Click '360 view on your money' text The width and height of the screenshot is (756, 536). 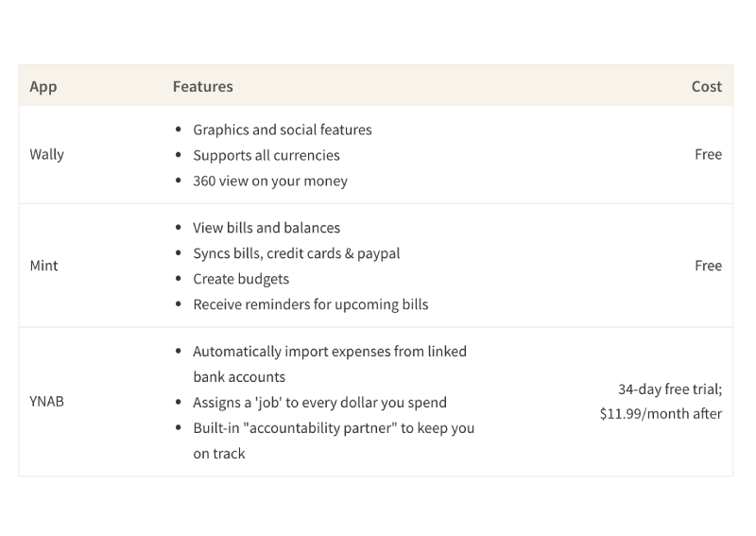[269, 181]
